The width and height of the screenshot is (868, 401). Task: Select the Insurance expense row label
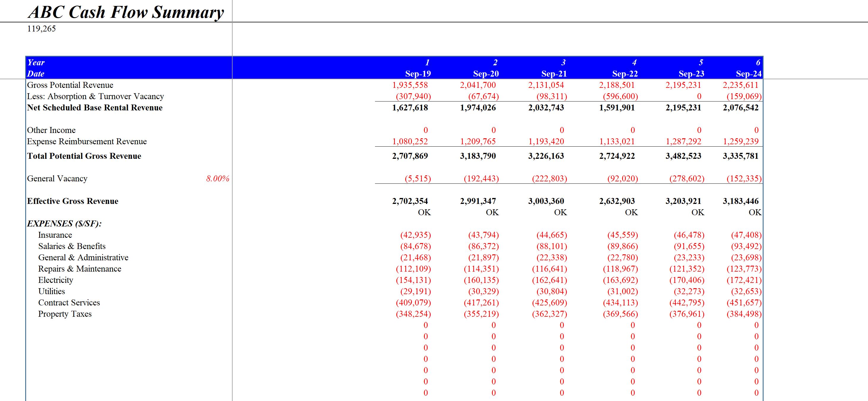tap(55, 235)
